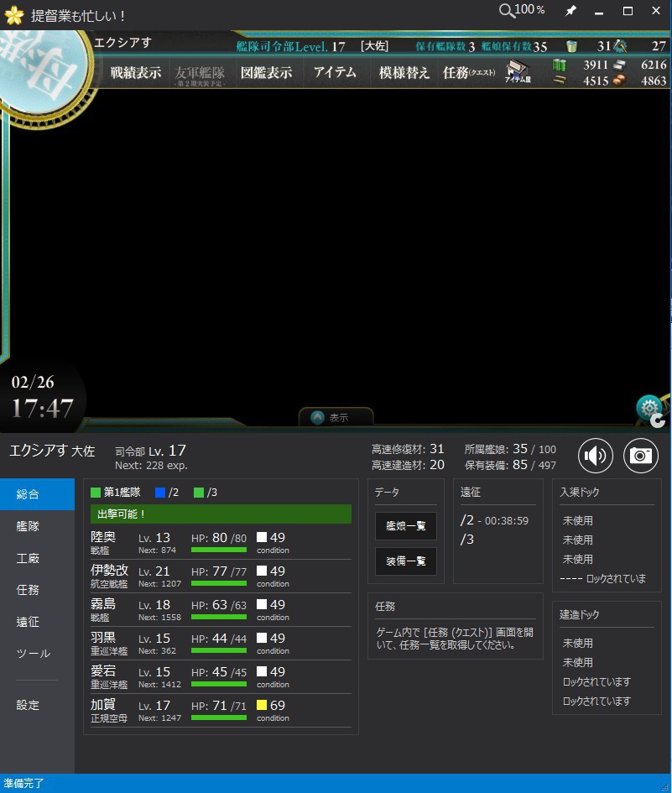Click 保有装備: 85 / 497 count
This screenshot has width=672, height=793.
pyautogui.click(x=510, y=465)
